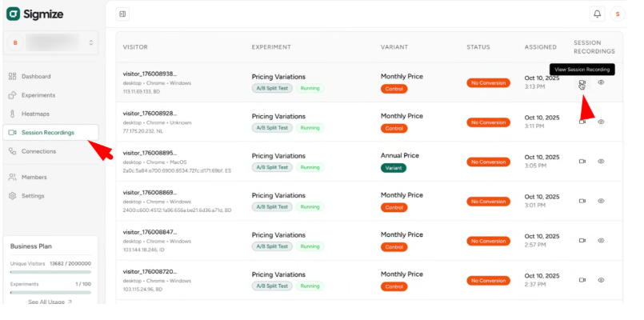
Task: Open the user avatar in top bar
Action: point(617,14)
